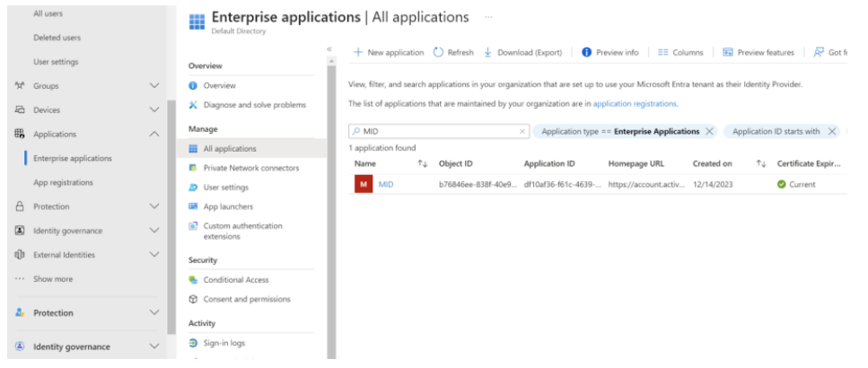868x368 pixels.
Task: Clear the MID search box text
Action: (x=522, y=131)
